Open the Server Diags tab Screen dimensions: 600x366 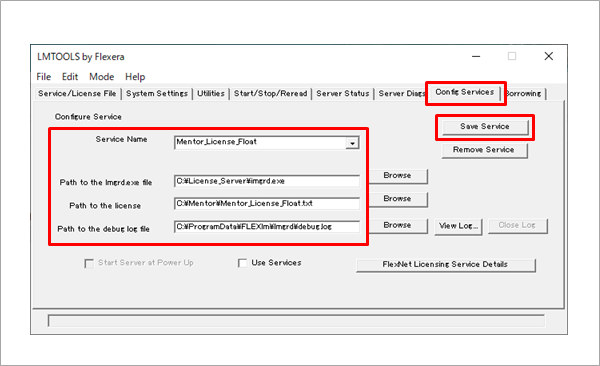401,93
